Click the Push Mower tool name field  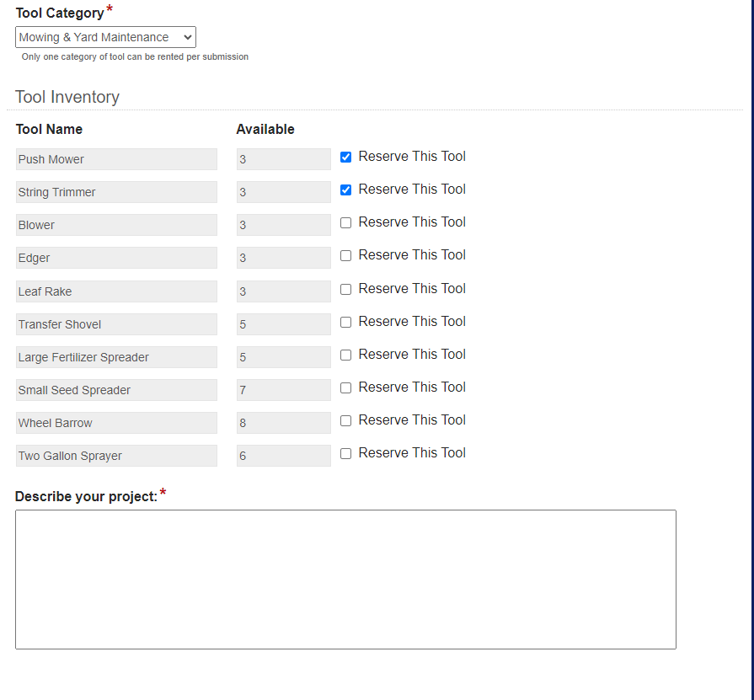116,159
